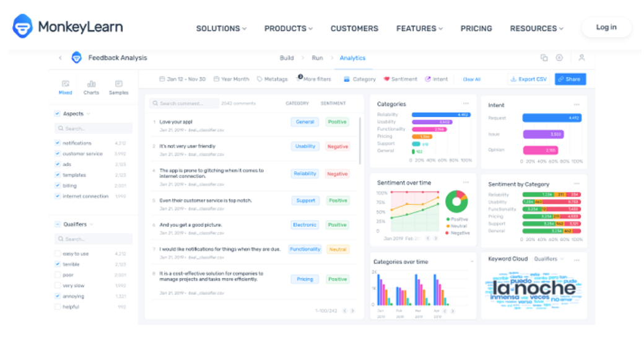Click the blue Request bar in Intent chart
644x341 pixels.
(x=552, y=118)
